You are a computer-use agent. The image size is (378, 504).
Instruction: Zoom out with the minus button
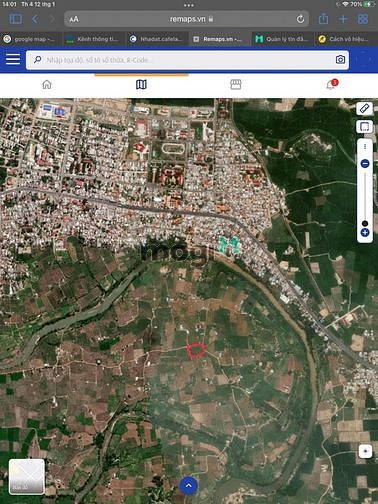(x=365, y=164)
